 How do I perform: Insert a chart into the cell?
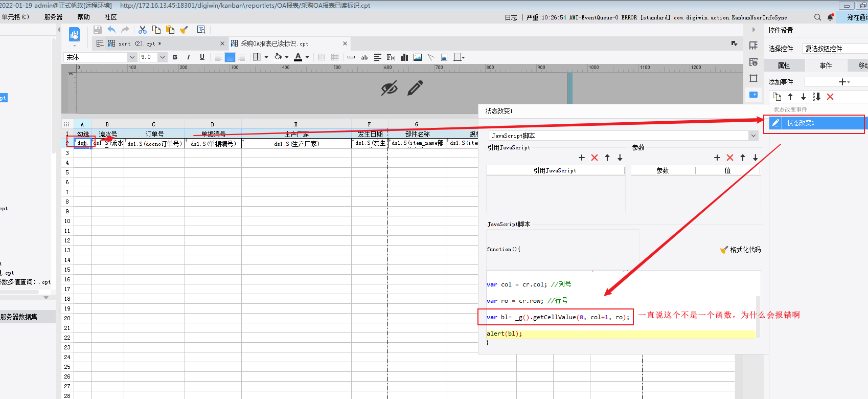(404, 57)
